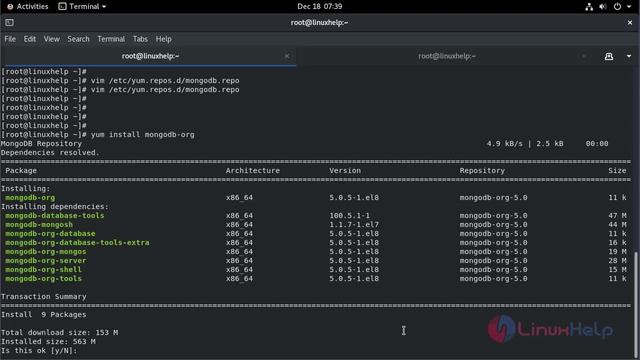
Task: Click the power icon in top bar
Action: click(618, 7)
